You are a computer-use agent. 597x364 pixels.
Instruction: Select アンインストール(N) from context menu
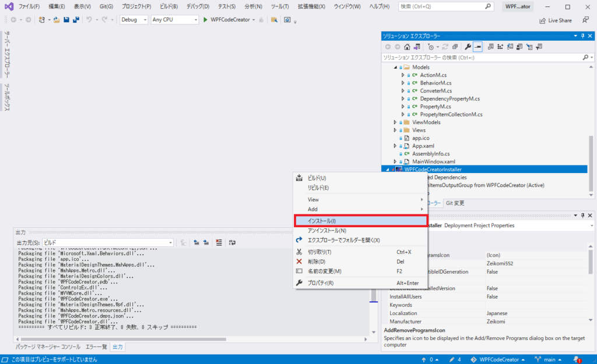[360, 231]
